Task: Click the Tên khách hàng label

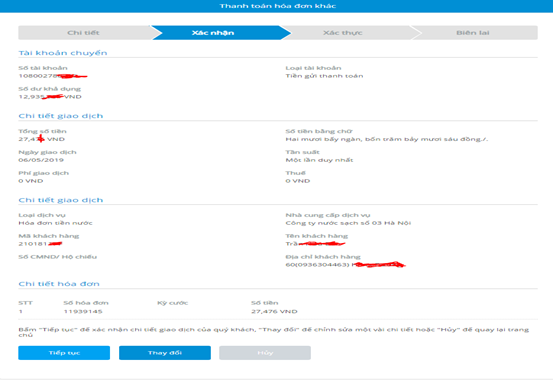Action: (316, 236)
